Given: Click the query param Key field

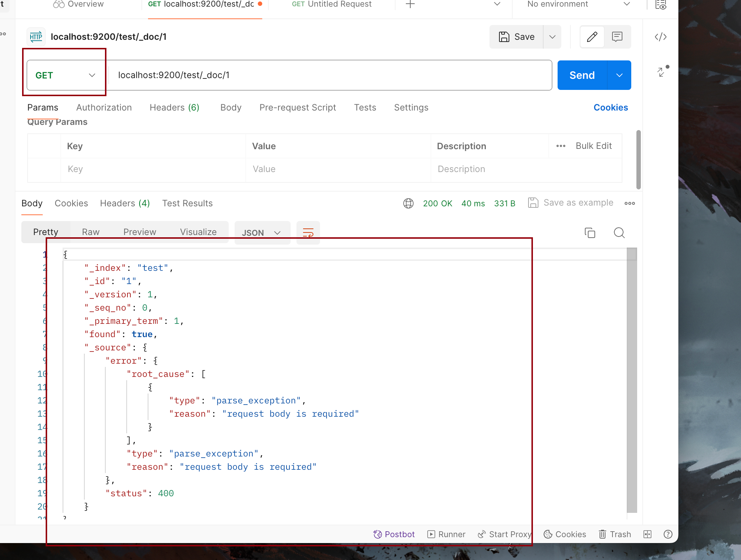Looking at the screenshot, I should 153,169.
